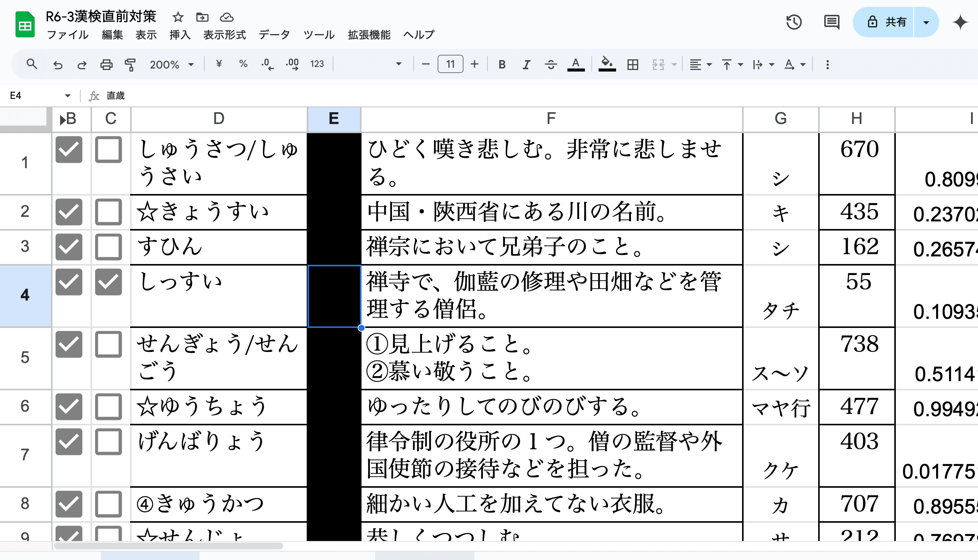Open the 拡張機能 menu
978x560 pixels.
[369, 35]
